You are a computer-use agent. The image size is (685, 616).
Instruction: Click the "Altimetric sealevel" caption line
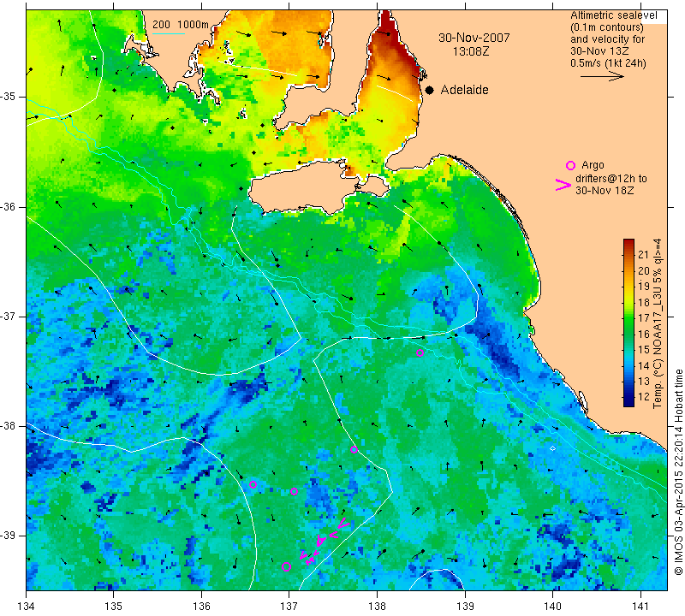(614, 15)
